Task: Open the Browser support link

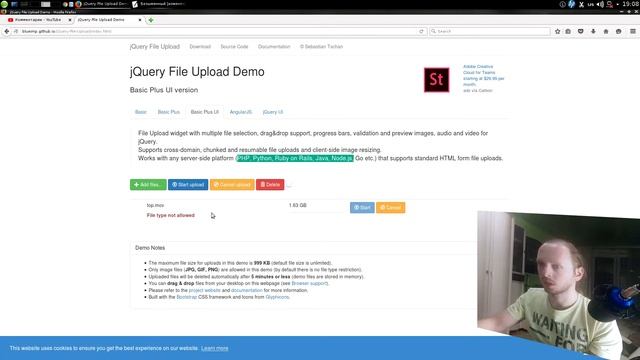Action: [x=309, y=283]
